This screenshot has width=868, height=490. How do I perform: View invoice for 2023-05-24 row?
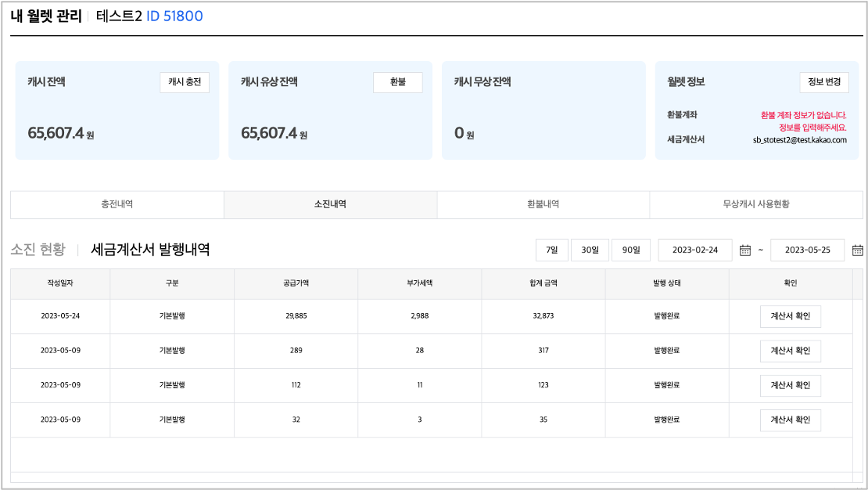pos(790,316)
